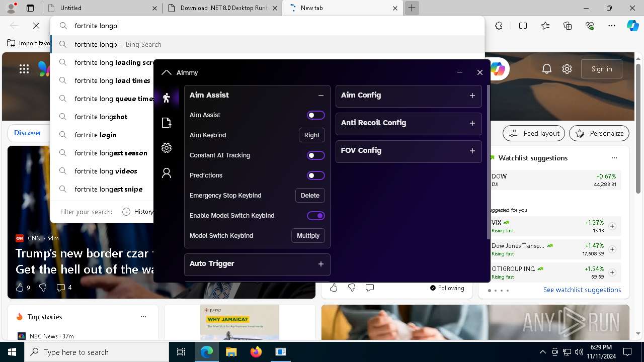The image size is (644, 362).
Task: Filter search by History
Action: (x=137, y=212)
